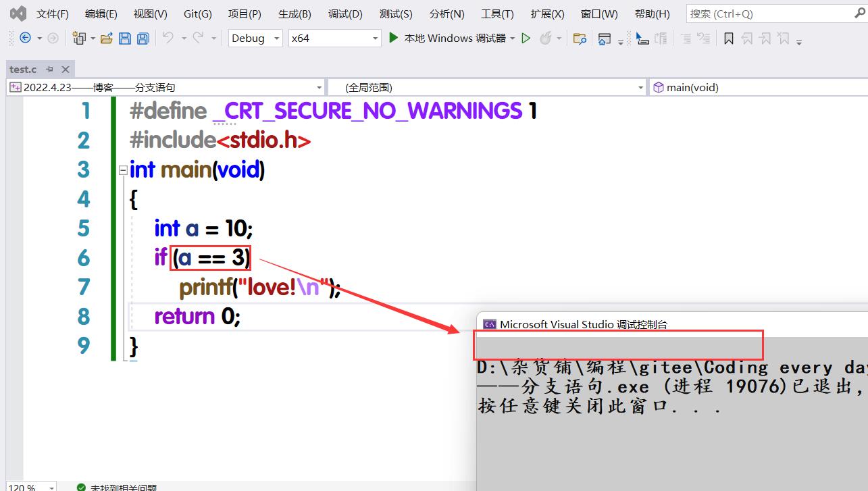
Task: Open the 全局范围 scope dropdown
Action: coord(488,87)
